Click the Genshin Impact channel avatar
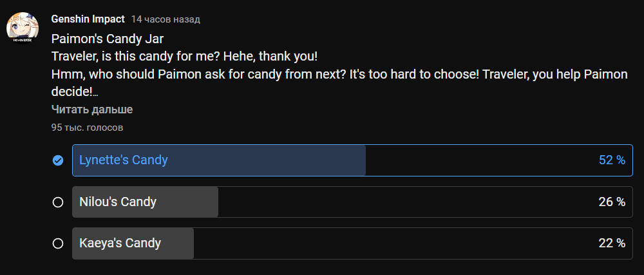 point(21,28)
